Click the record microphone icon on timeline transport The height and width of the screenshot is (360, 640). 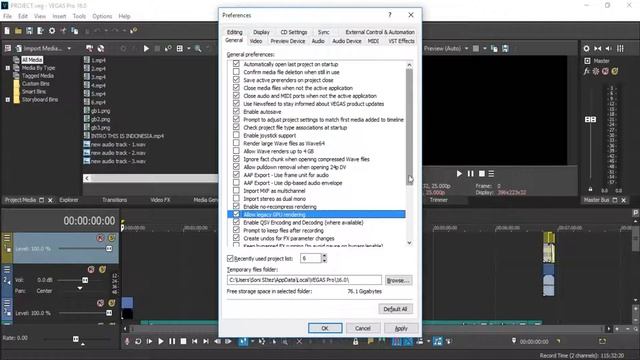[x=127, y=341]
